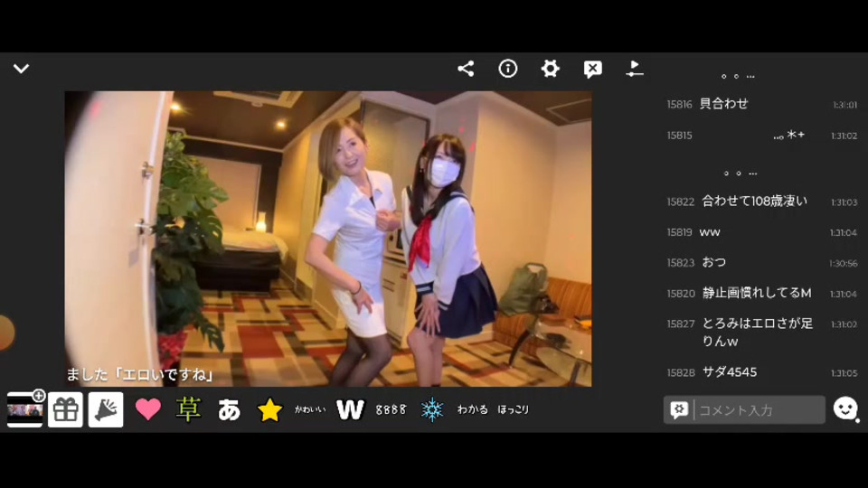Send the W reaction
The image size is (868, 488).
[351, 410]
